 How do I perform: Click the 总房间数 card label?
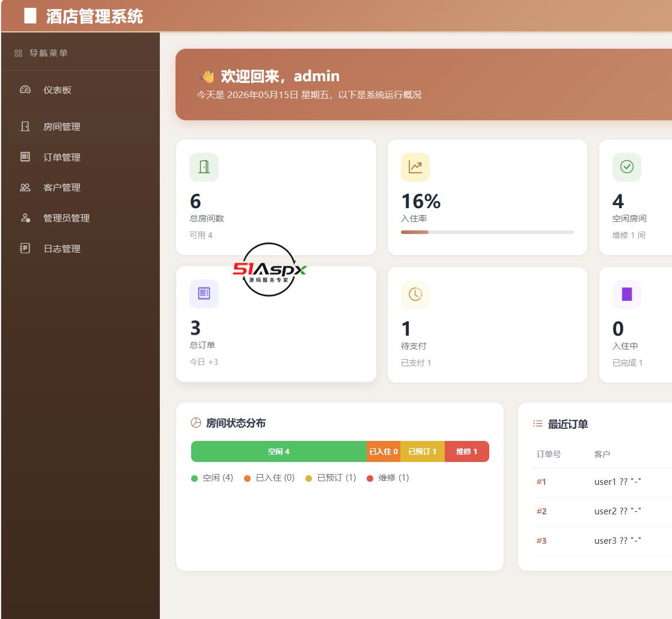coord(207,218)
